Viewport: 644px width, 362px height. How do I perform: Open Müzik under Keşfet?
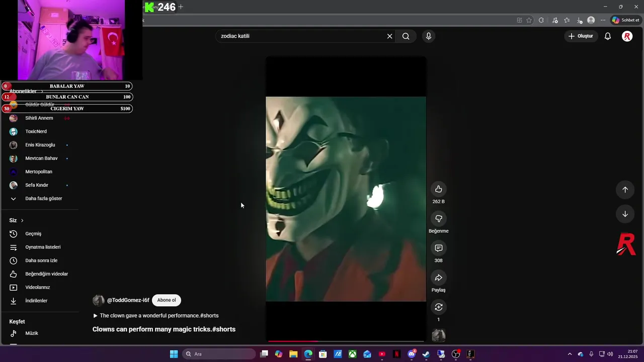tap(39, 333)
